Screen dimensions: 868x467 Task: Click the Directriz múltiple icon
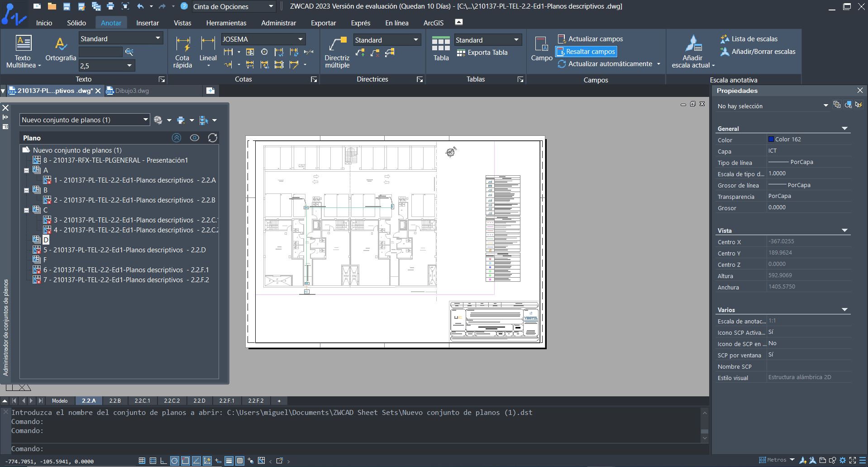click(x=337, y=44)
